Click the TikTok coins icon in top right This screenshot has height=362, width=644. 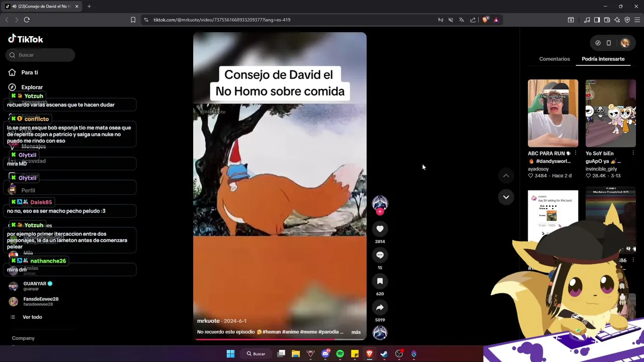(598, 43)
